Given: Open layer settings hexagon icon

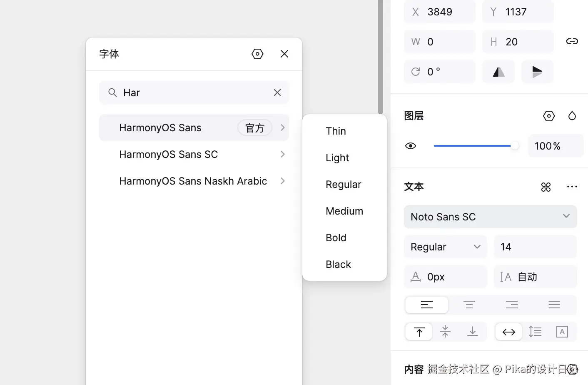Looking at the screenshot, I should point(549,116).
